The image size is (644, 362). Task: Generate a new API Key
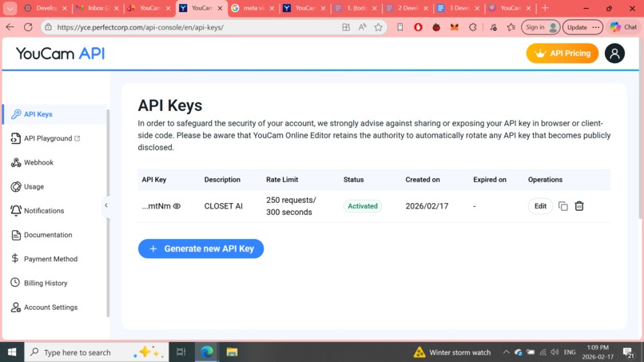tap(201, 249)
